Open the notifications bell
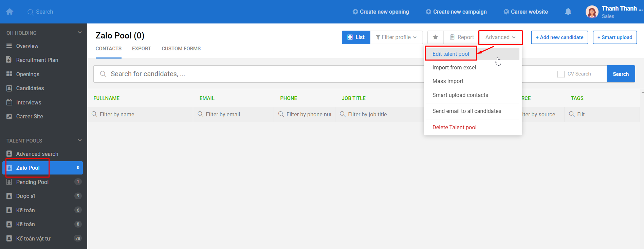The width and height of the screenshot is (644, 249). [x=568, y=12]
